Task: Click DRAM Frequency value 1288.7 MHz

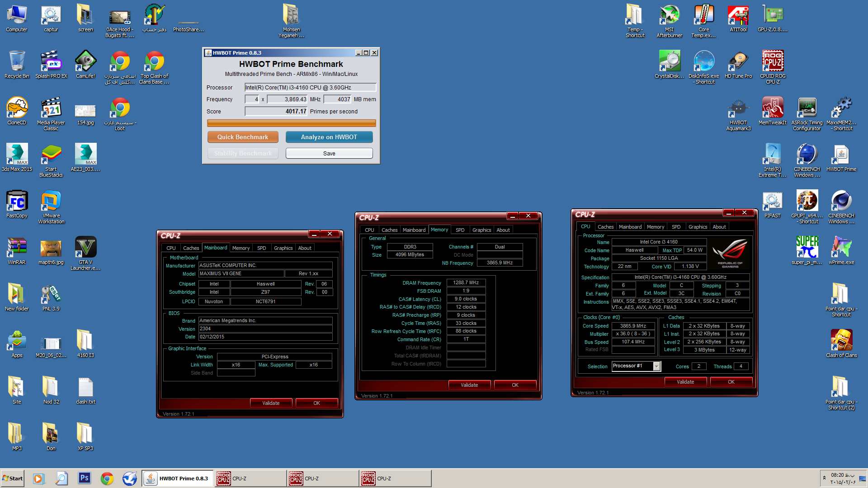Action: pyautogui.click(x=466, y=282)
